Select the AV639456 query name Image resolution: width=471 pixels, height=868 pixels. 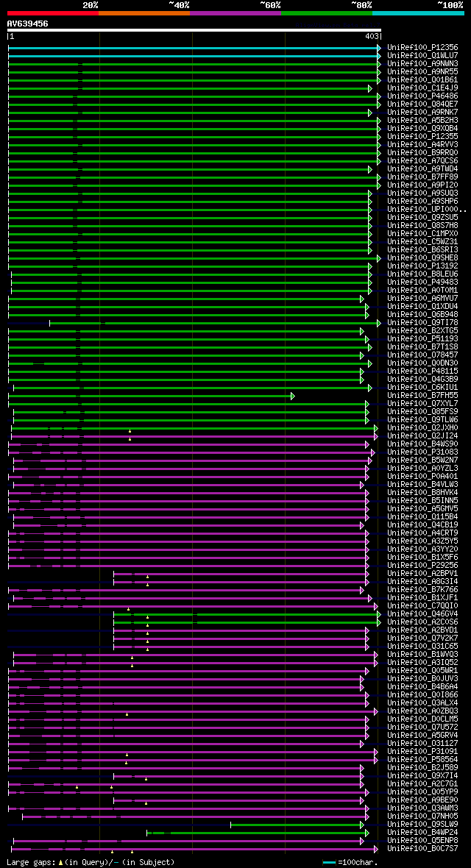pos(27,24)
